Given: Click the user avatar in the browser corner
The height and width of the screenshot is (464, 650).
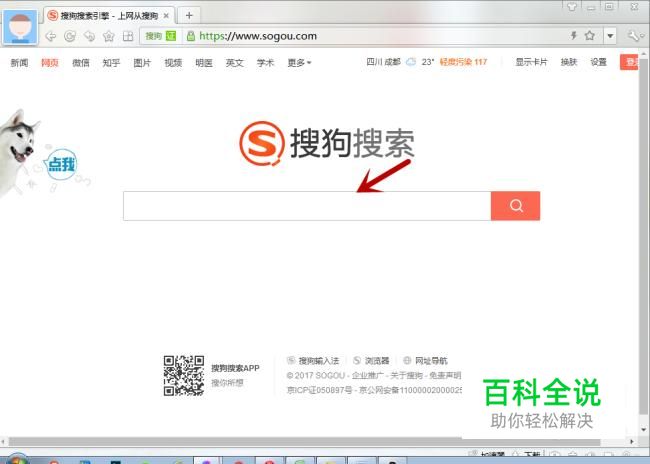Looking at the screenshot, I should [20, 27].
